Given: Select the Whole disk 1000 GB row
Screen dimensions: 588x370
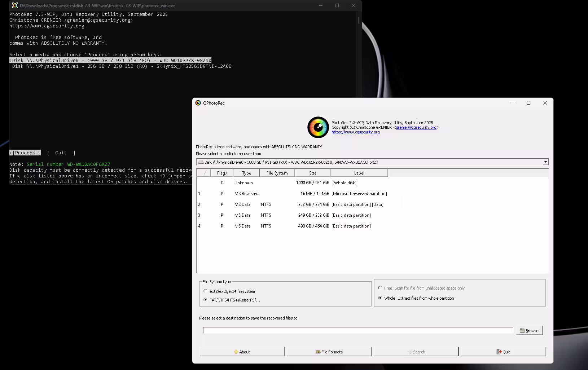Looking at the screenshot, I should tap(372, 183).
